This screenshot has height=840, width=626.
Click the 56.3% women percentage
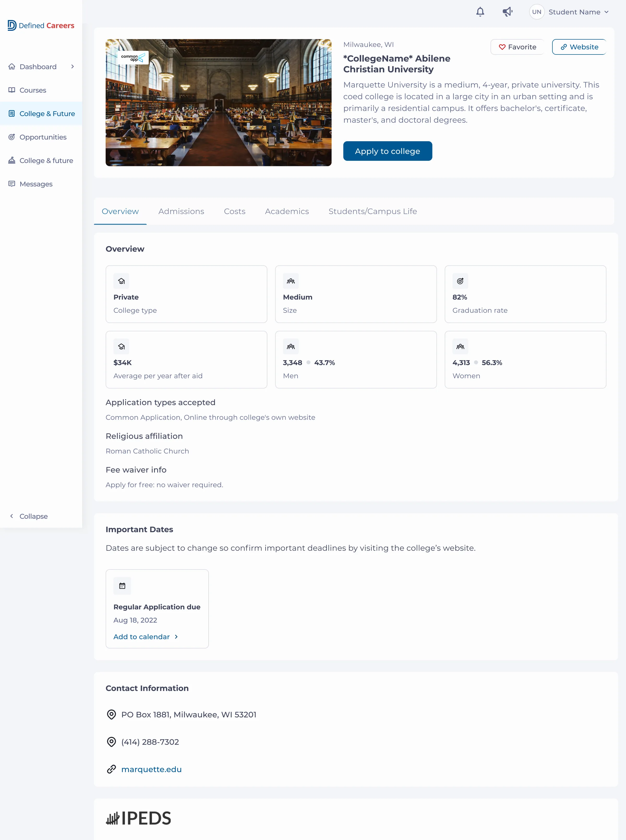(x=492, y=363)
